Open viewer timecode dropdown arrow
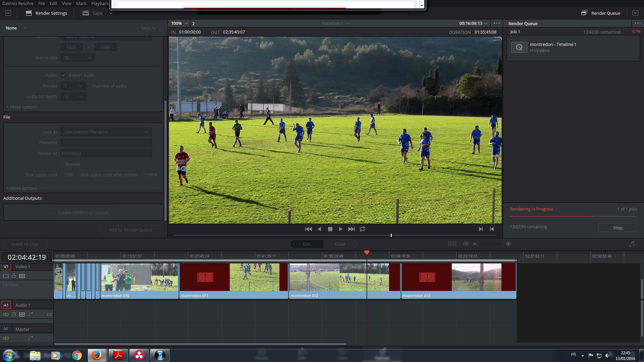Viewport: 644px width, 362px height. pos(486,23)
